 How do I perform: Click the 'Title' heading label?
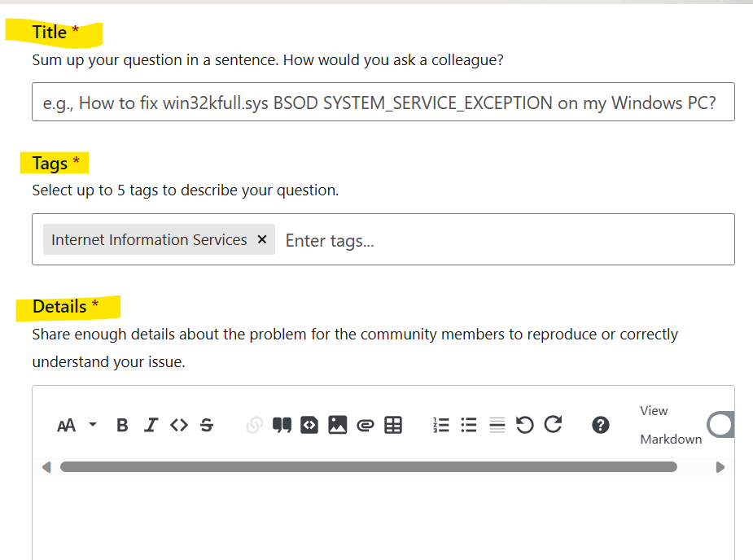tap(50, 33)
